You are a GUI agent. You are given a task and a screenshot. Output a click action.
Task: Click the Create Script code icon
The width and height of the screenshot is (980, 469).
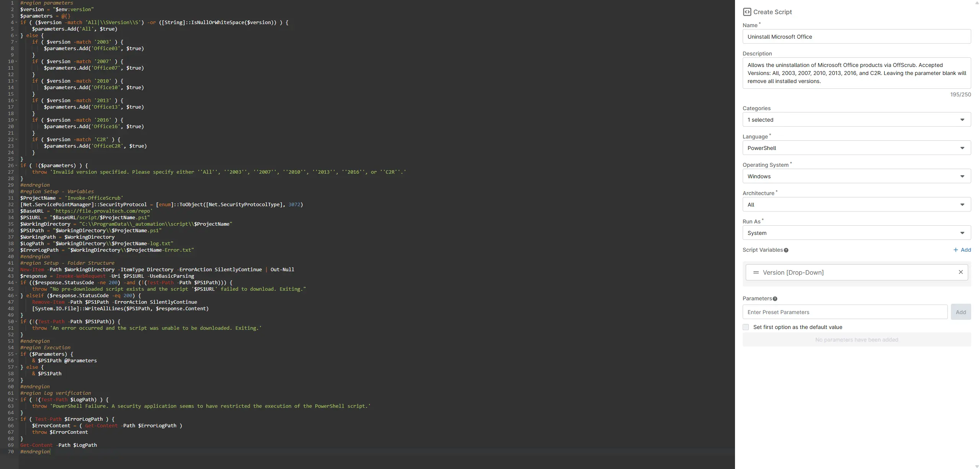point(747,12)
